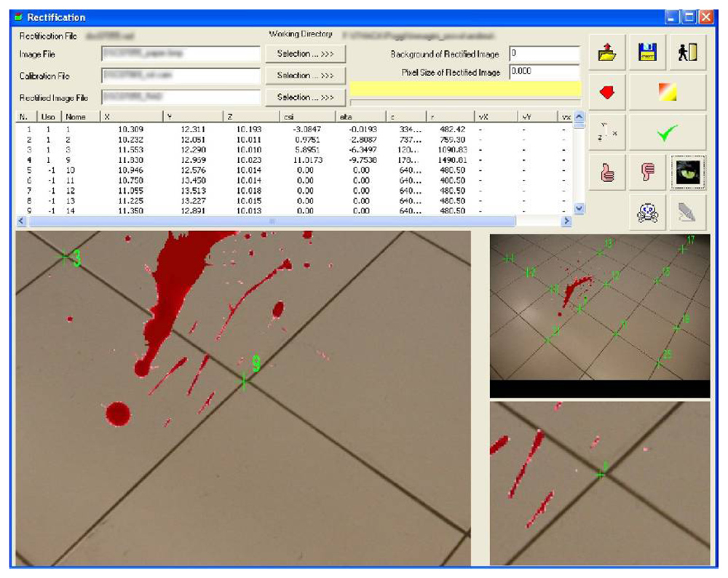Confirm with the green checkmark button
The height and width of the screenshot is (578, 728).
[x=667, y=131]
